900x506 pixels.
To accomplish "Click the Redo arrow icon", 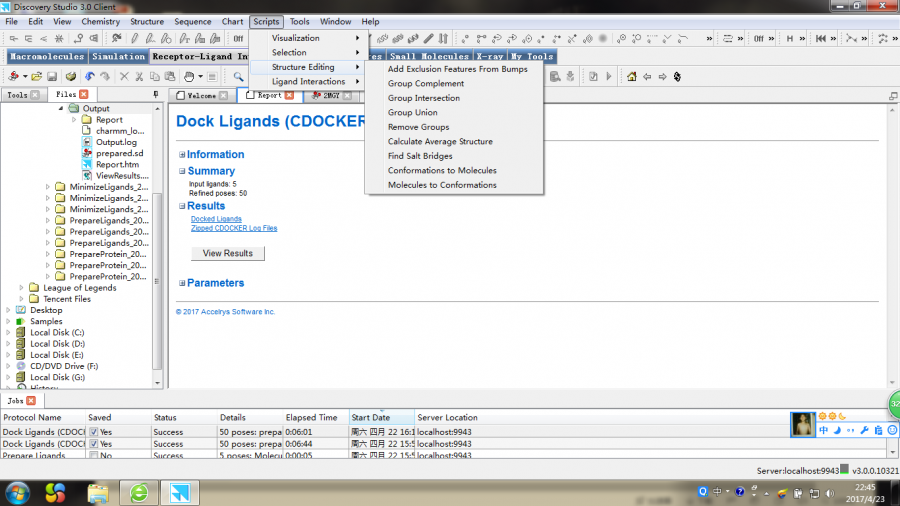I will pos(104,76).
